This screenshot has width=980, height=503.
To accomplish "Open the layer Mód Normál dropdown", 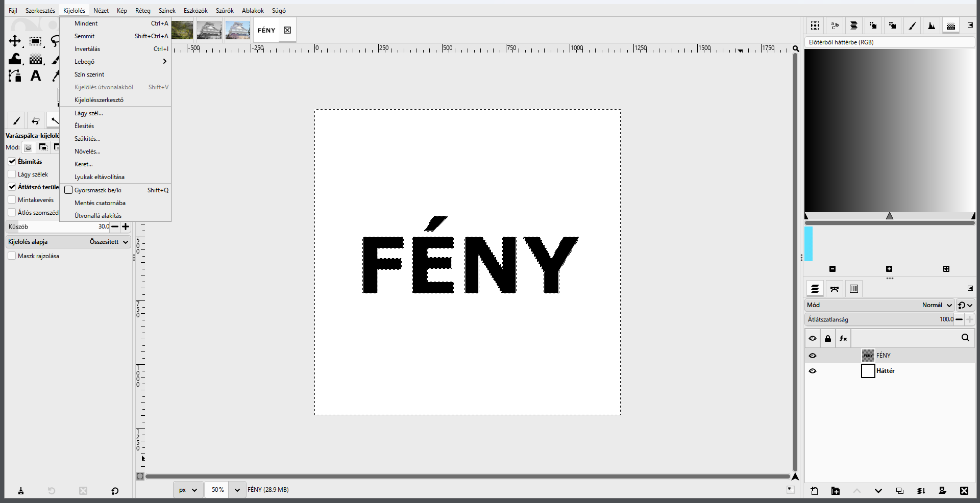I will click(879, 305).
